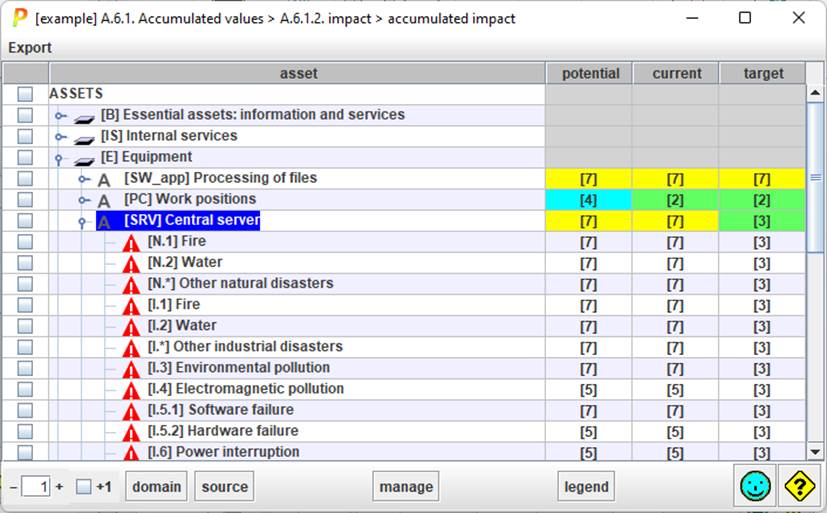Expand the Work positions node
Image resolution: width=827 pixels, height=513 pixels.
pyautogui.click(x=83, y=200)
